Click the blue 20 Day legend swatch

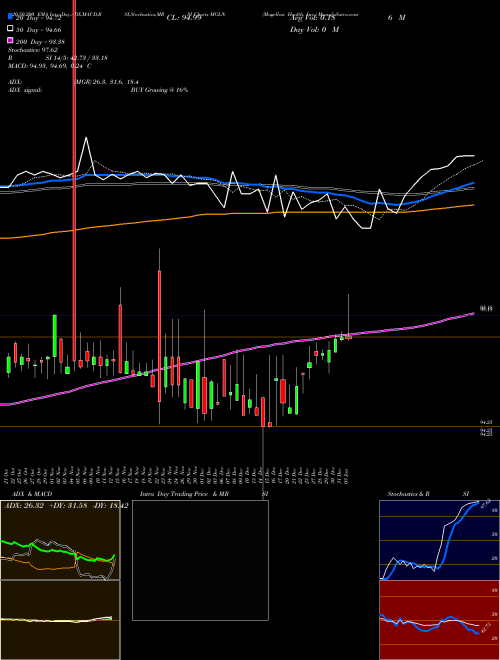click(10, 17)
